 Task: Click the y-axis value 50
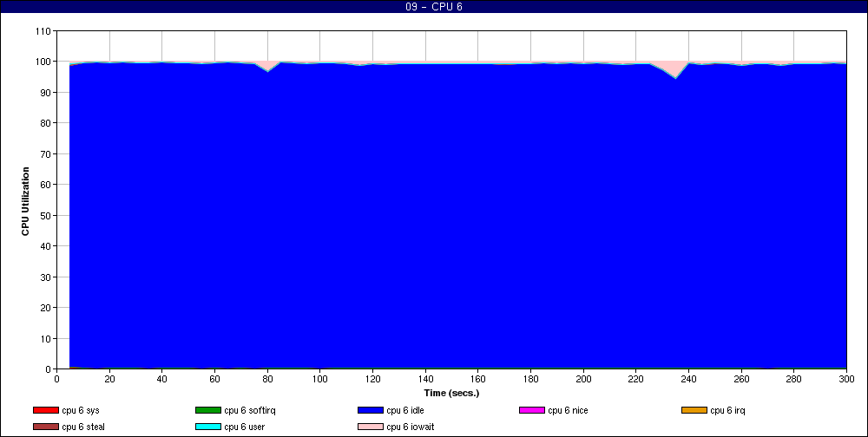(46, 215)
